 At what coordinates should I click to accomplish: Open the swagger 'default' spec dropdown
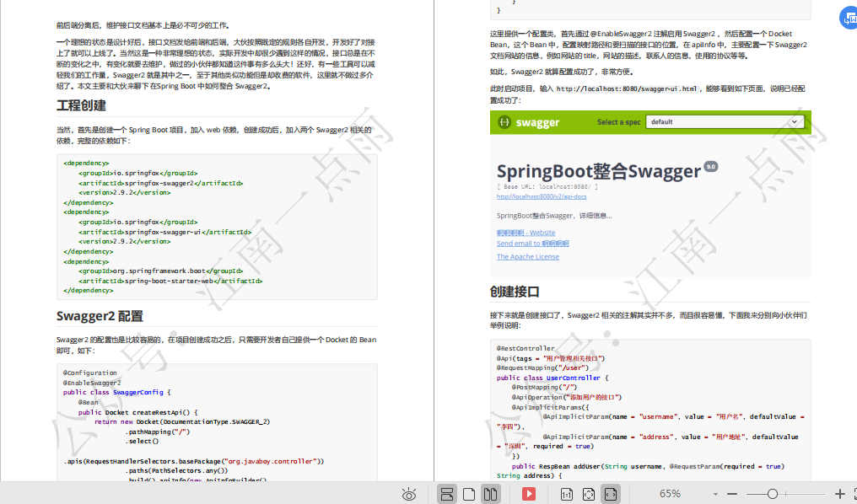tap(725, 121)
